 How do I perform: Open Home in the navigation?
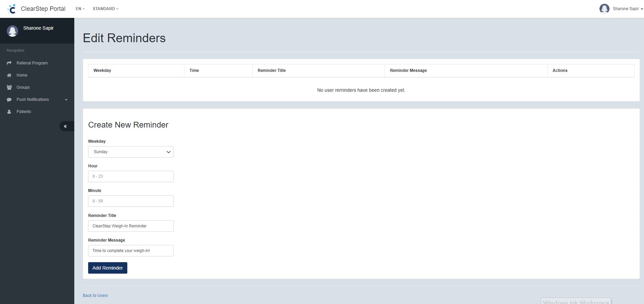point(22,75)
